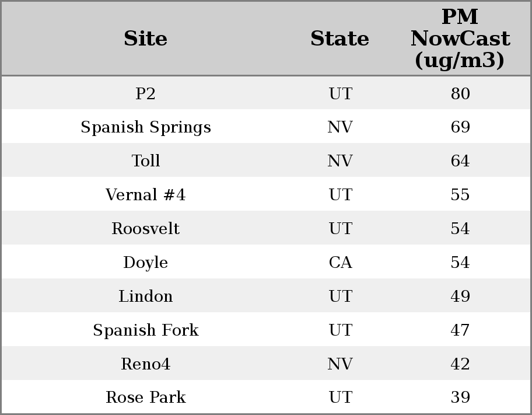The width and height of the screenshot is (532, 415).
Task: Click the Rose Park site name
Action: 145,397
